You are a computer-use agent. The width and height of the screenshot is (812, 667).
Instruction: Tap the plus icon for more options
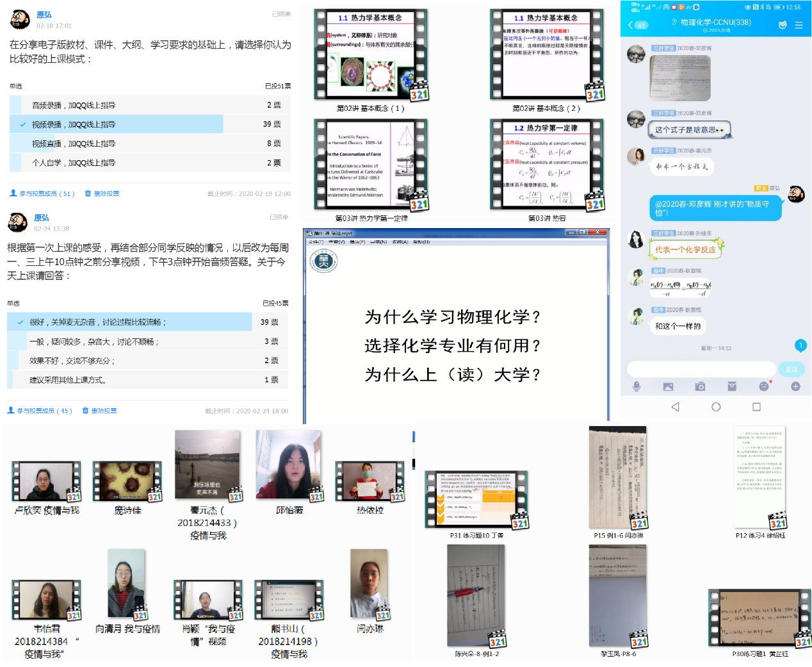(x=795, y=386)
